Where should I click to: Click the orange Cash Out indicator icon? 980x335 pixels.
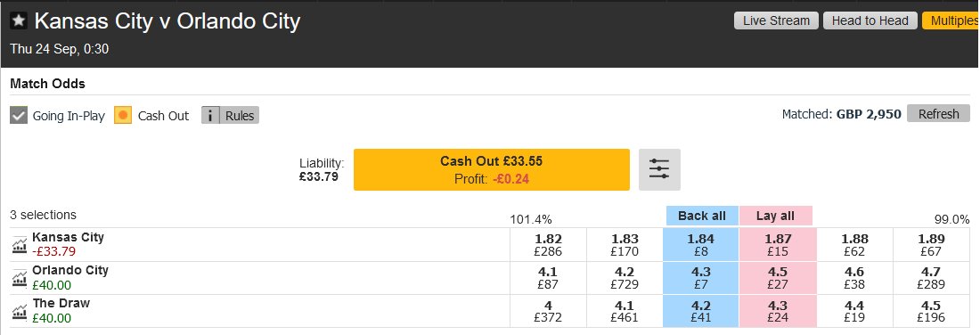[x=123, y=116]
